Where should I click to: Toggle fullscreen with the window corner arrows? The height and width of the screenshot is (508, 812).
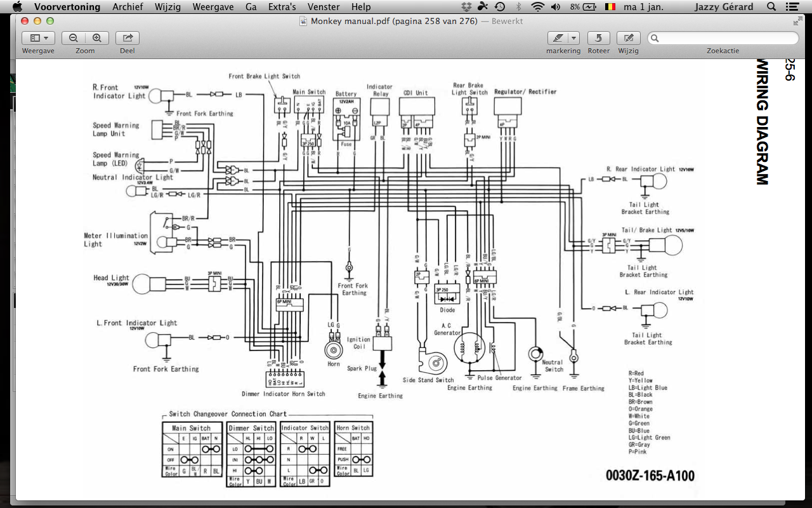(x=797, y=21)
